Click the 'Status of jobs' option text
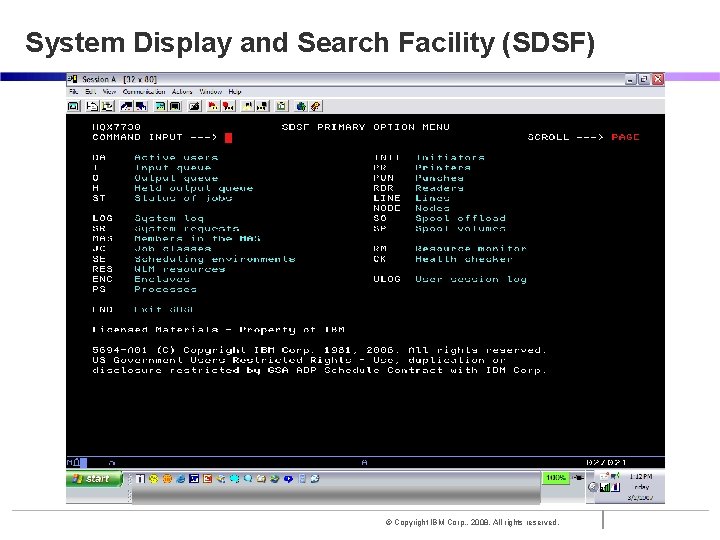Screen dimensions: 720x540 click(183, 198)
